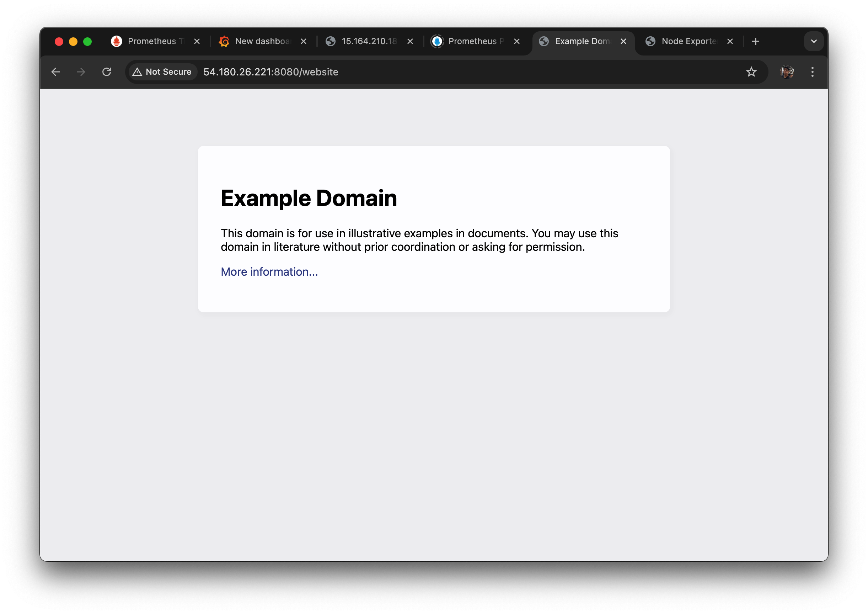Close the Node Exporter tab
The width and height of the screenshot is (868, 614).
730,41
